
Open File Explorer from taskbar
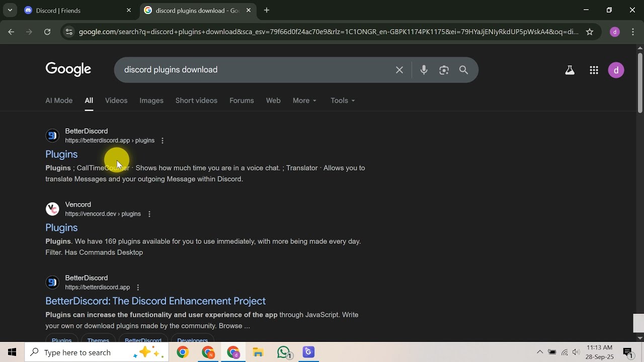[x=258, y=352]
